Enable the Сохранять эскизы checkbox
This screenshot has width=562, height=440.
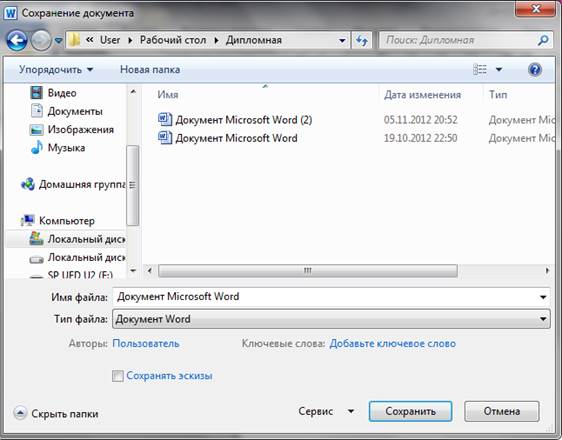point(118,376)
